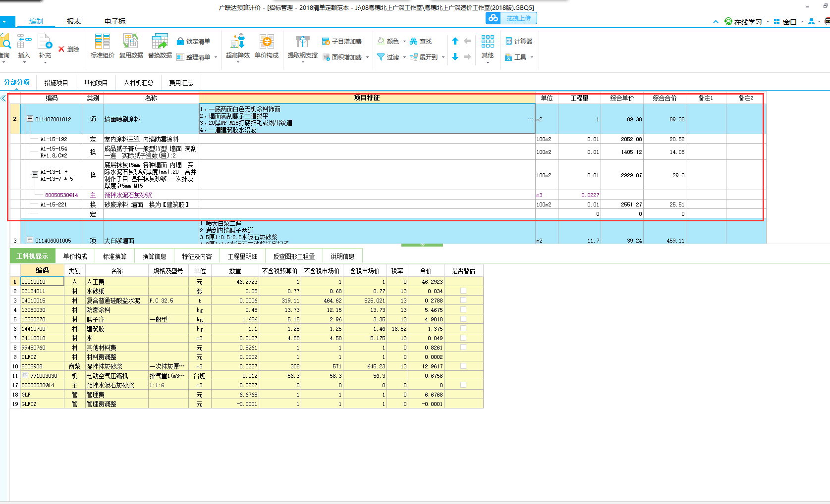Image resolution: width=830 pixels, height=504 pixels.
Task: Click the green panel splitter handle
Action: pos(422,245)
